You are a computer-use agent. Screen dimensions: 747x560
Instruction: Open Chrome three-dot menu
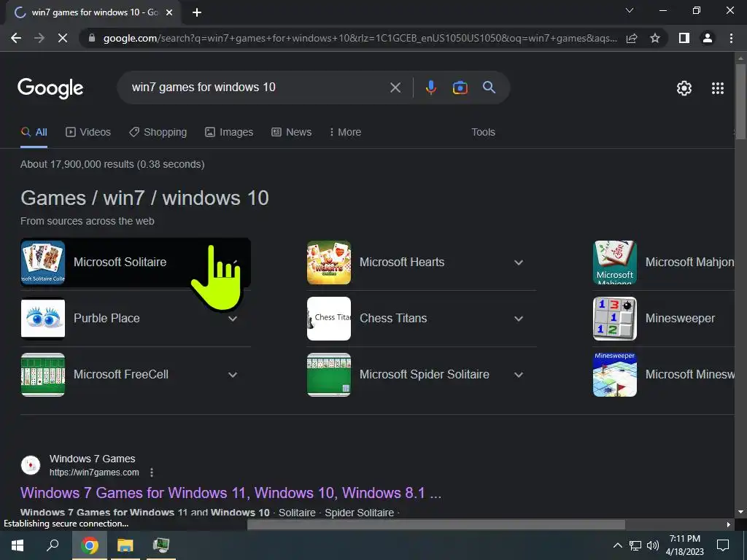731,38
